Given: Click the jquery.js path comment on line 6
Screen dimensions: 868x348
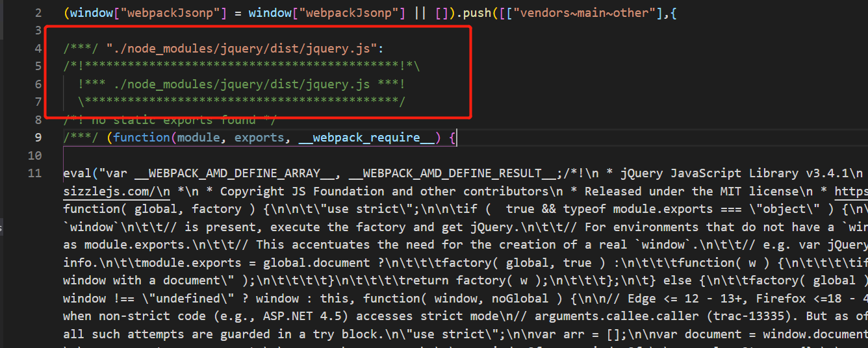Looking at the screenshot, I should [242, 84].
